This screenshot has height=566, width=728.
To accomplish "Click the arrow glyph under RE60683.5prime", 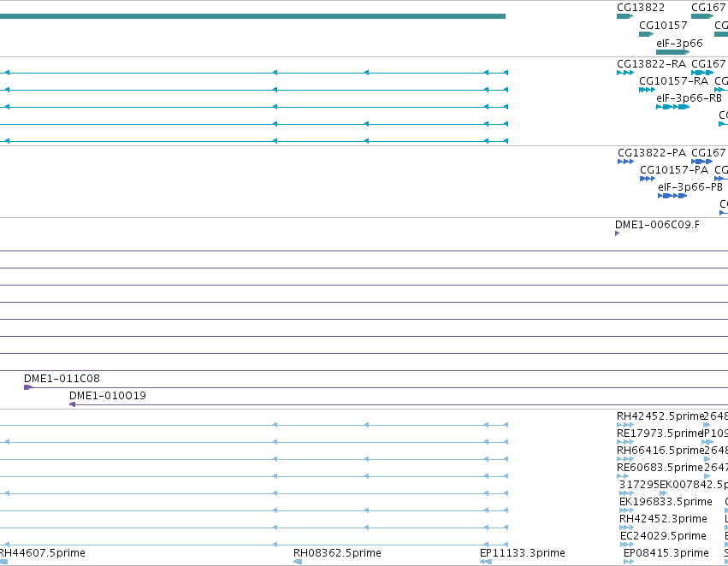I will [x=623, y=476].
